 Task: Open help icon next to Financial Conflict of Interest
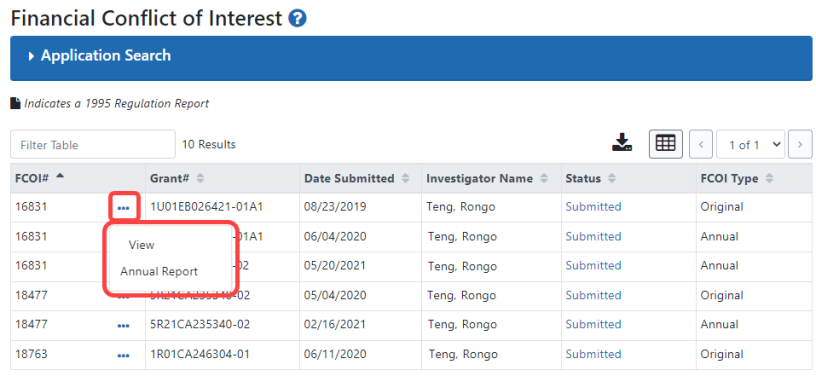pyautogui.click(x=297, y=19)
